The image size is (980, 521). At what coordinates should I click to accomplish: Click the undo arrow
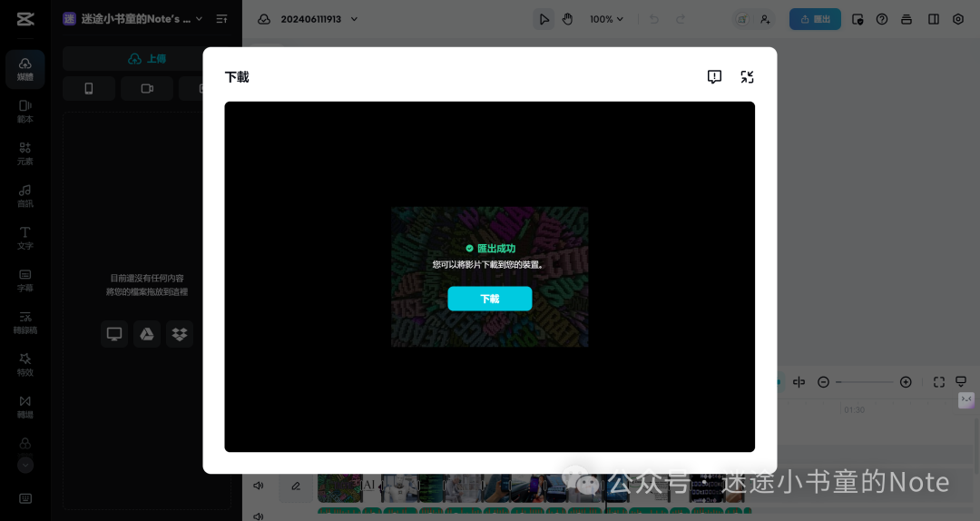[x=653, y=19]
